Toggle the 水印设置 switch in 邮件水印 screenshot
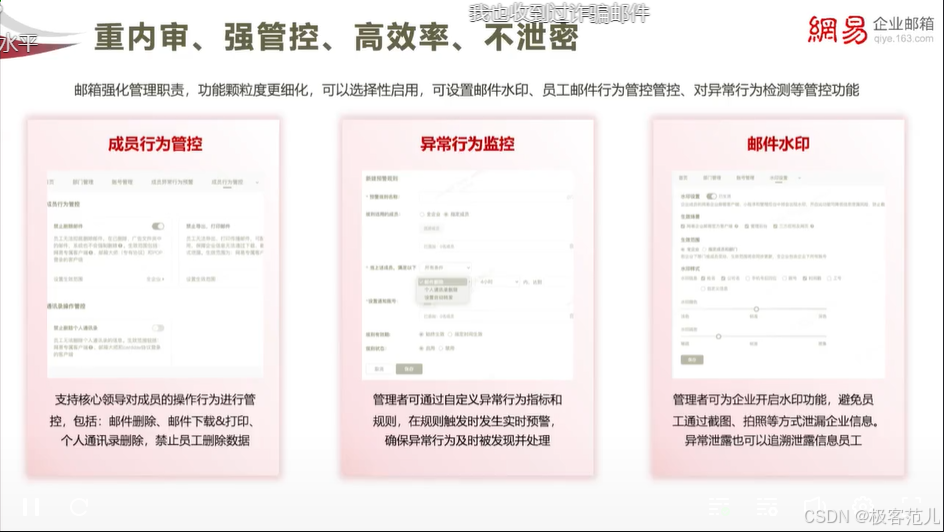The width and height of the screenshot is (944, 532). (x=711, y=196)
